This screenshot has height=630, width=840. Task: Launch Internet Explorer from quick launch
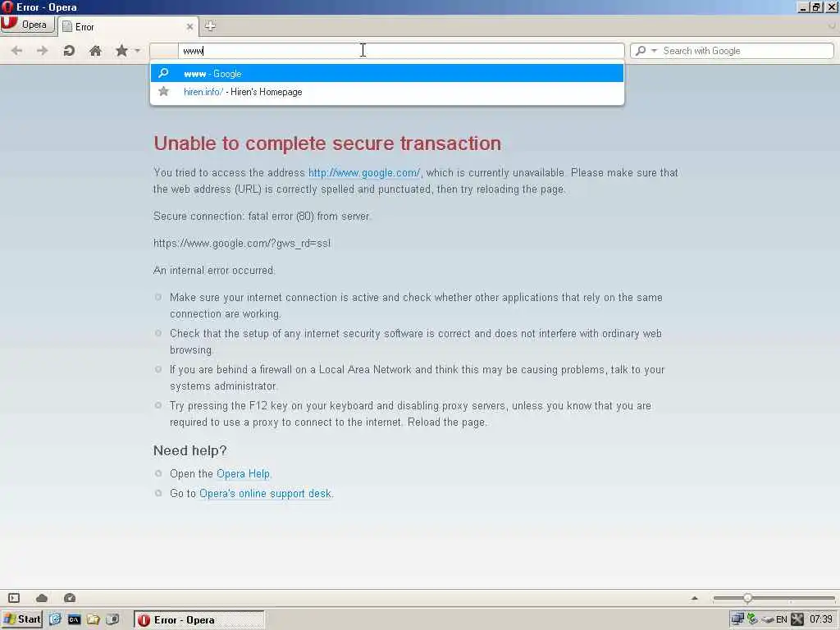point(55,620)
